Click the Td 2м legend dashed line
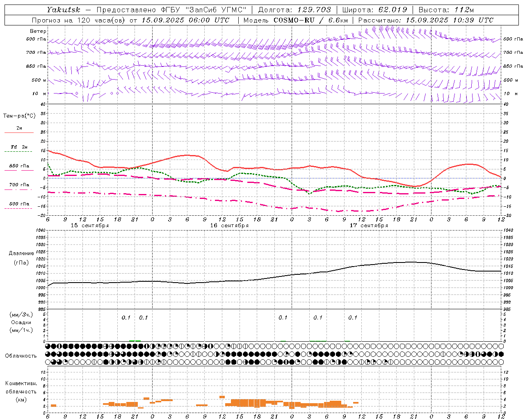 [18, 152]
